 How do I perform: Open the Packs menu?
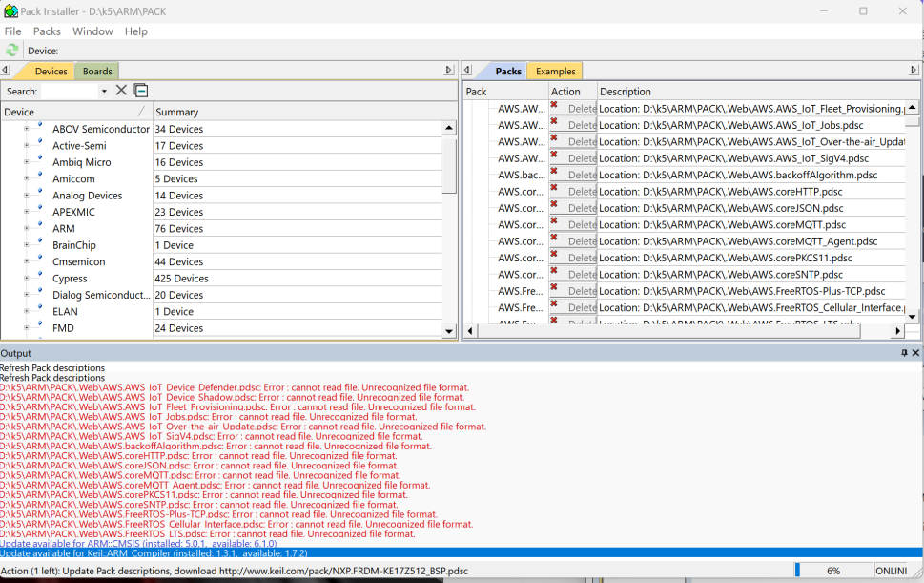47,31
